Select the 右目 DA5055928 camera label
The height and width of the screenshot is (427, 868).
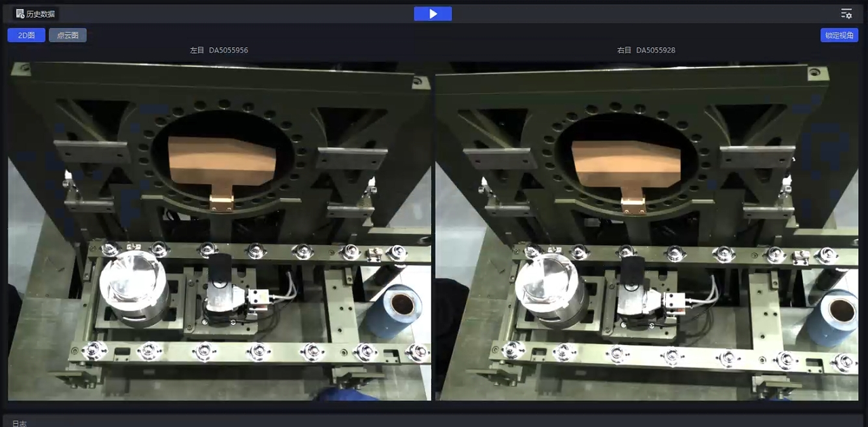click(x=646, y=50)
